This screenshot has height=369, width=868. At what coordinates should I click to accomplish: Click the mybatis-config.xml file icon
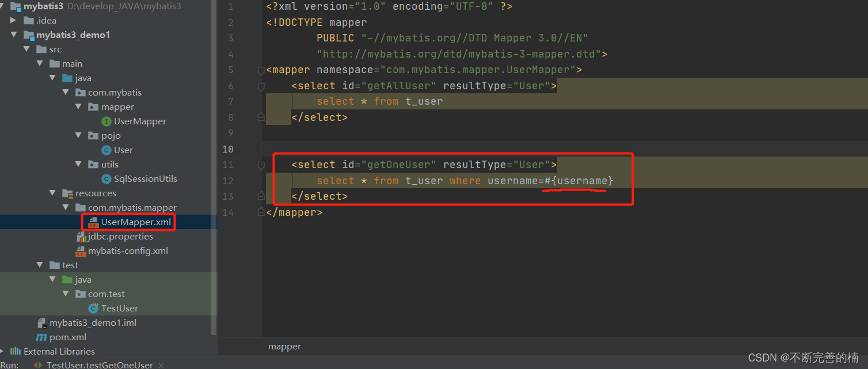coord(81,250)
